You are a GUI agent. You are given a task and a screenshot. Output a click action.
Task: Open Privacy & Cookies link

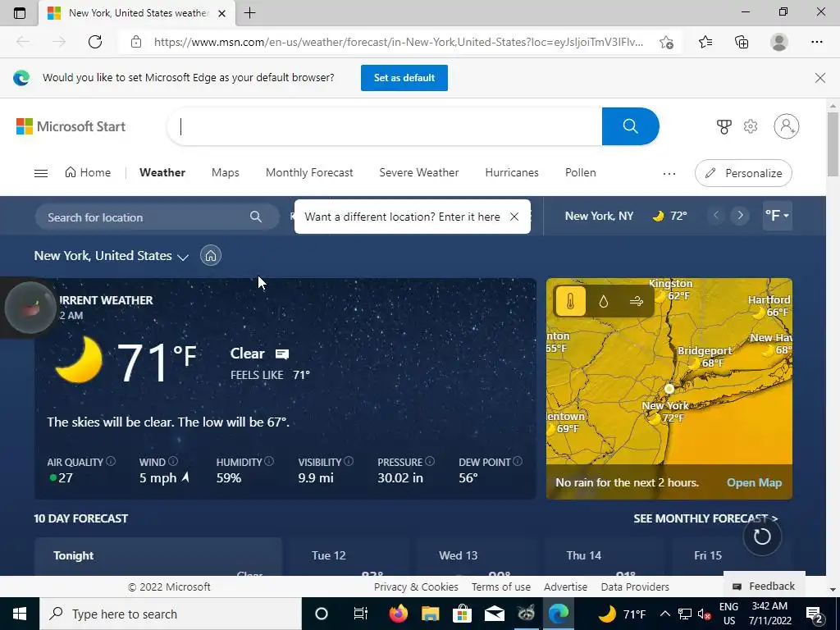tap(416, 587)
